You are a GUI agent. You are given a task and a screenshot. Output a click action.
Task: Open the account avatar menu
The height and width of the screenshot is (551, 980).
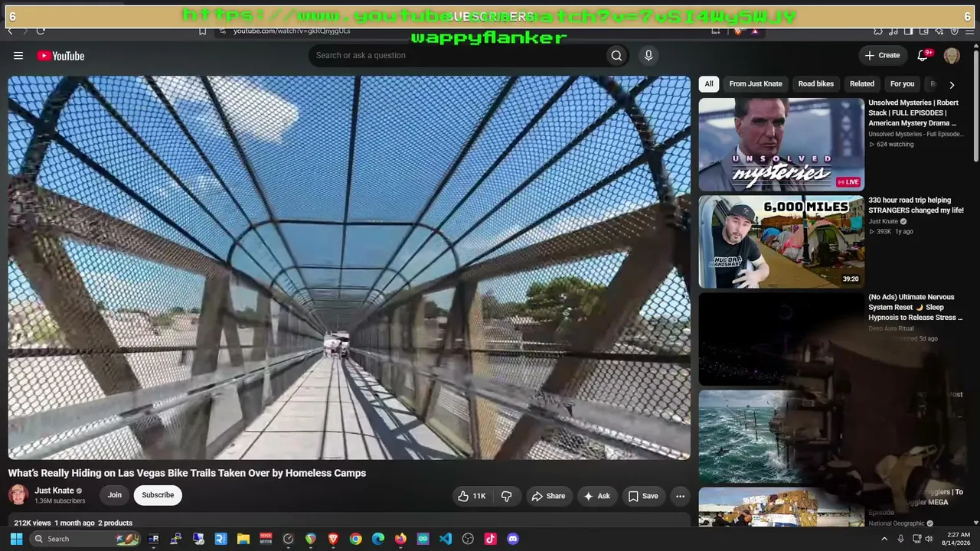[x=952, y=55]
